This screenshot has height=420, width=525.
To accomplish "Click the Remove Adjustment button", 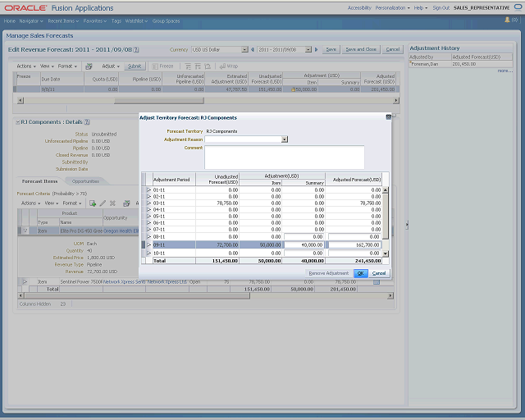I will (328, 273).
